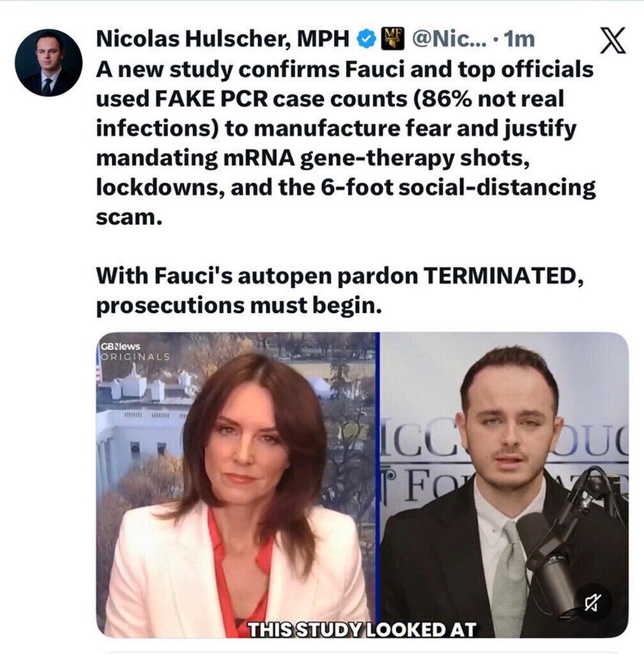Click the woman's side of the split video
The image size is (644, 654).
tap(236, 485)
